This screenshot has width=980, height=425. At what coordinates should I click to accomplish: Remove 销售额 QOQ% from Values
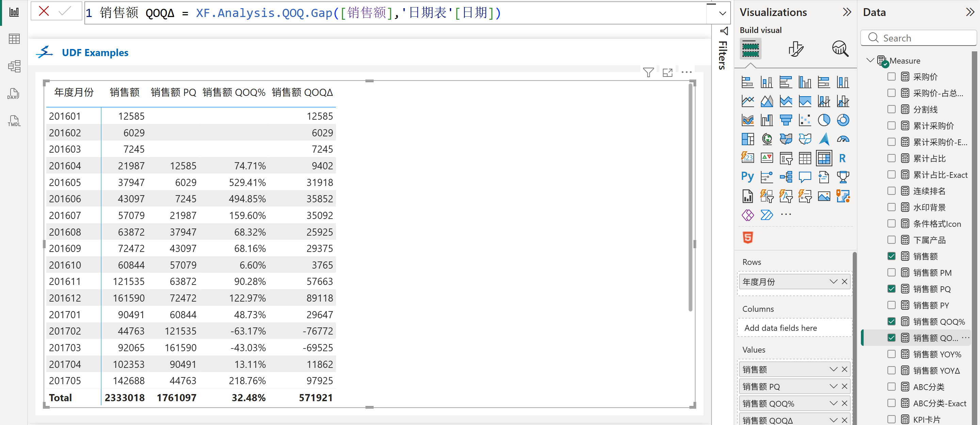tap(844, 403)
